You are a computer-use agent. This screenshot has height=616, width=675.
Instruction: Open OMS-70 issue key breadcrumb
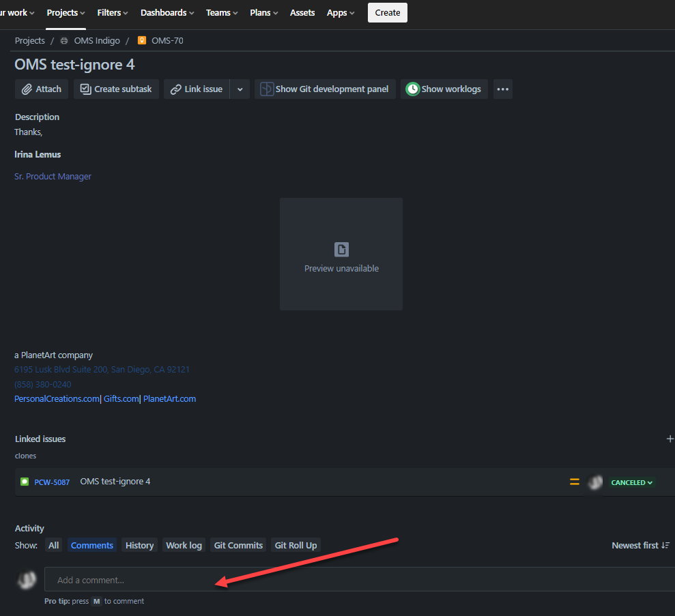click(167, 40)
